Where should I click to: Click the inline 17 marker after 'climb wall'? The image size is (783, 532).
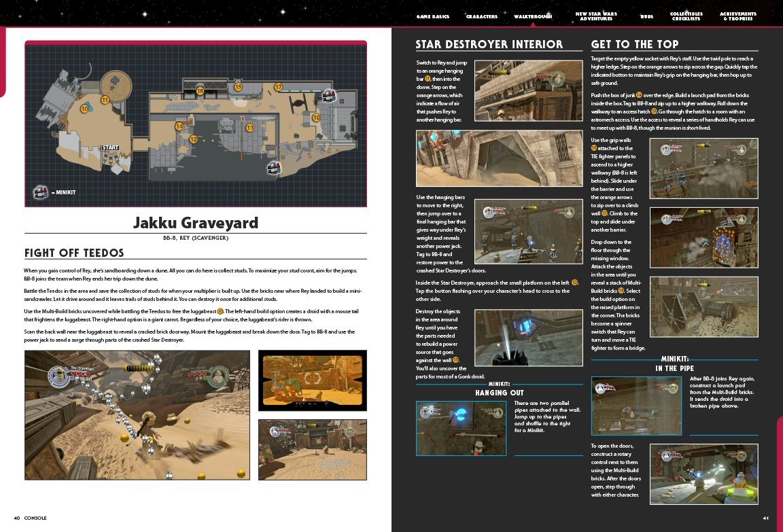[x=604, y=213]
